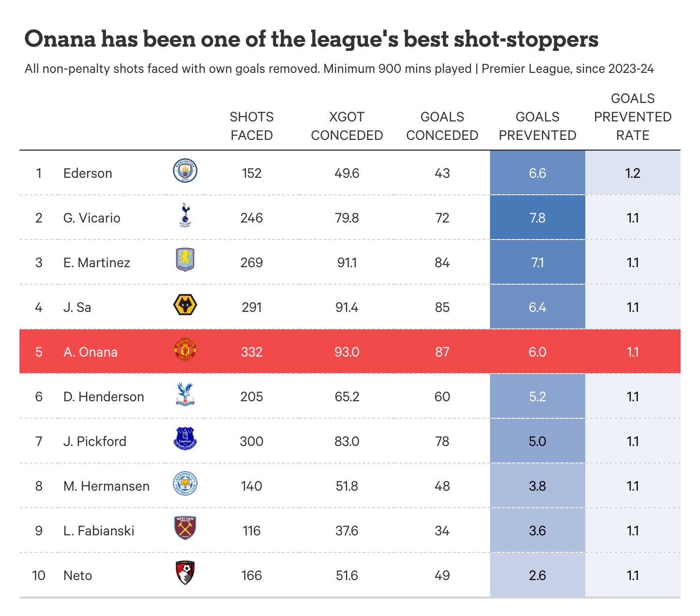Click J. Pickford's 300 shots faced value
This screenshot has height=616, width=700.
[x=252, y=441]
